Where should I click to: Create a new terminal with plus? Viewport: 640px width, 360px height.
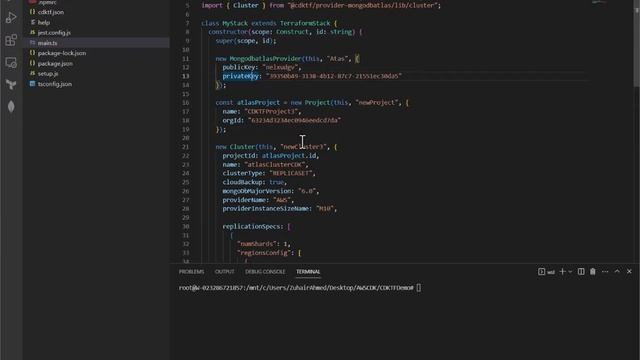click(x=562, y=272)
